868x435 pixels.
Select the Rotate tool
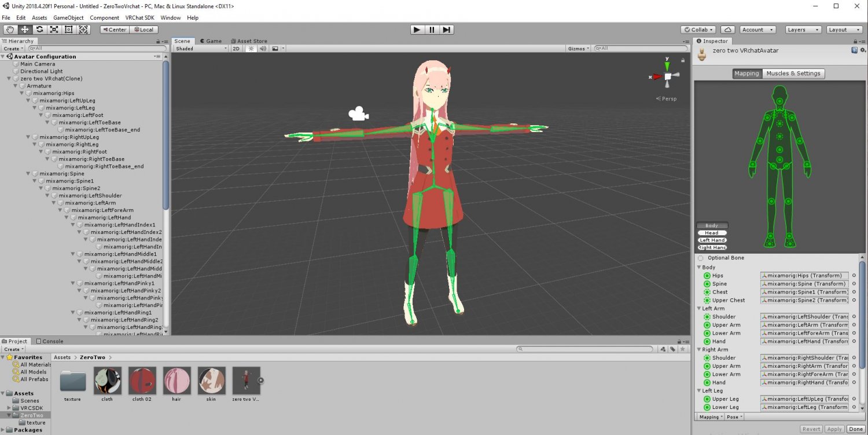point(39,30)
